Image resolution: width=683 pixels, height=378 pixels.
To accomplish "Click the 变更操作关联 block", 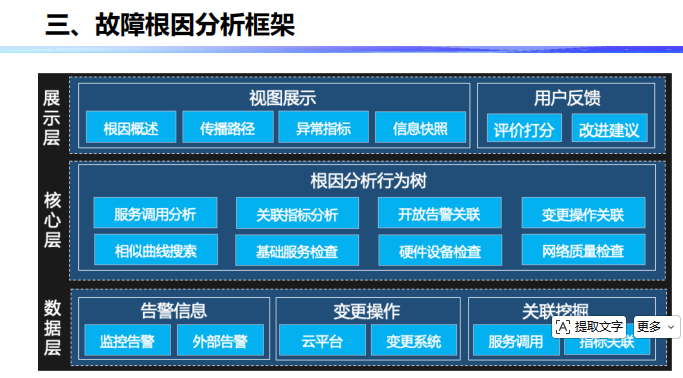I will click(584, 213).
